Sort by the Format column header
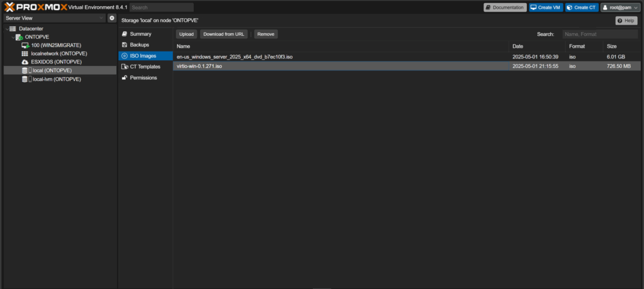The height and width of the screenshot is (289, 644). tap(584, 46)
